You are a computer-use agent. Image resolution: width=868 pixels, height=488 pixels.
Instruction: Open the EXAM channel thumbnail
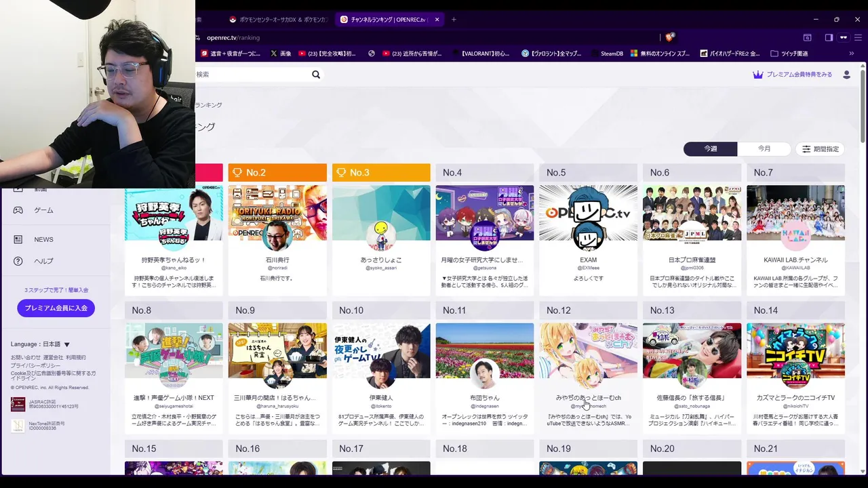click(588, 213)
